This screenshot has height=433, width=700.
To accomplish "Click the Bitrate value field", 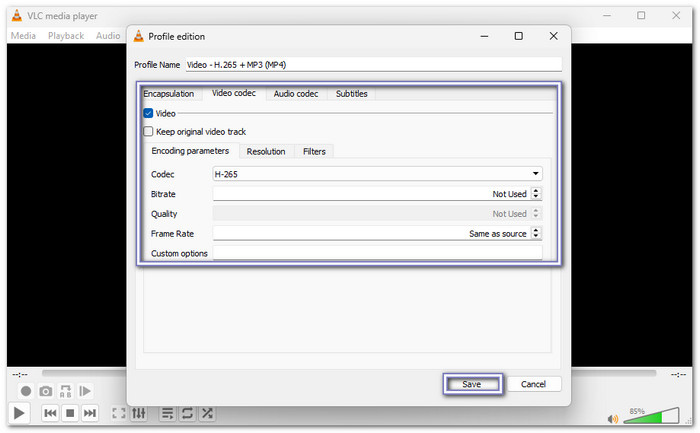I will pos(371,194).
